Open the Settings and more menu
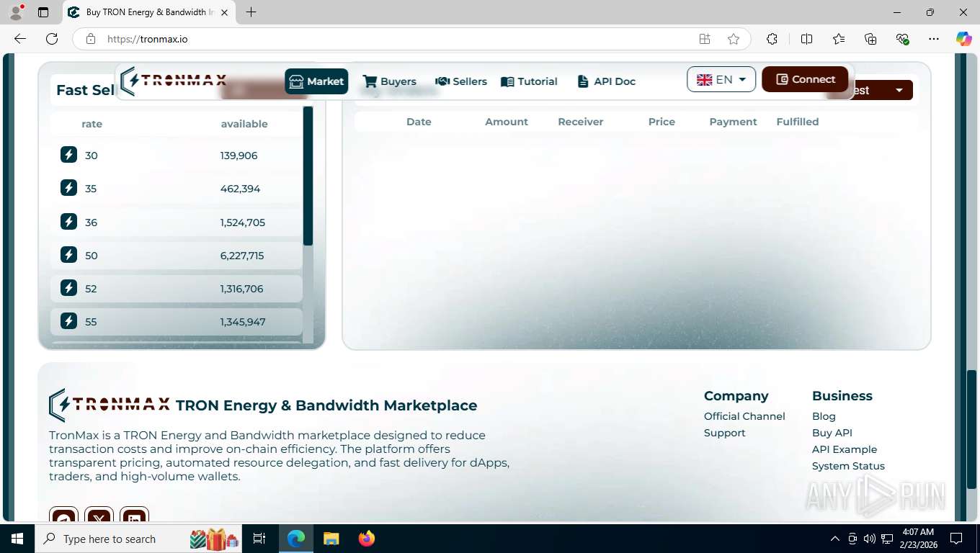 click(x=934, y=39)
